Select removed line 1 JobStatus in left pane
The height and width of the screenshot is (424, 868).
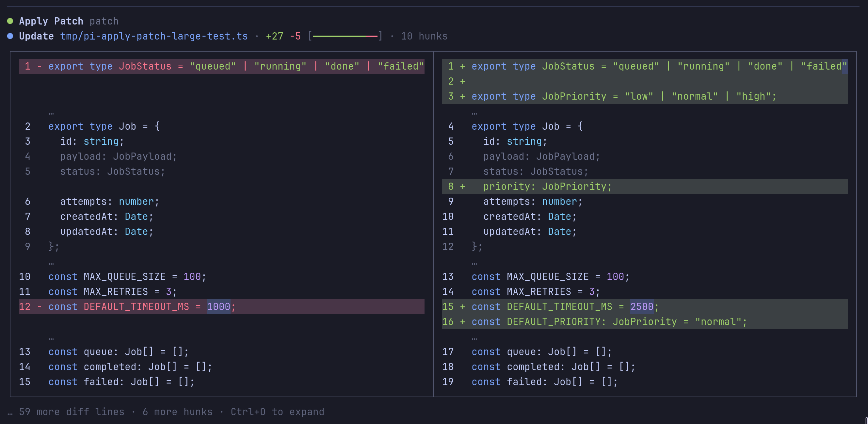(222, 66)
